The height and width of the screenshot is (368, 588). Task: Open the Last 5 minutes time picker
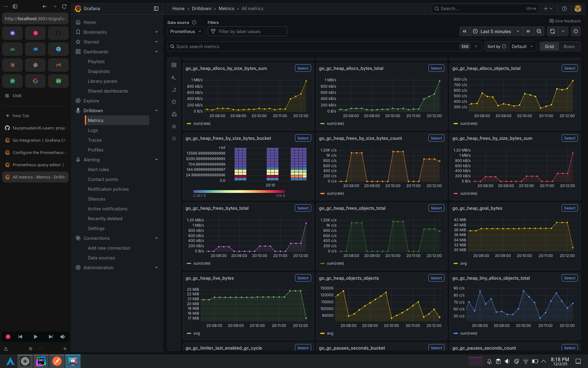tap(496, 31)
